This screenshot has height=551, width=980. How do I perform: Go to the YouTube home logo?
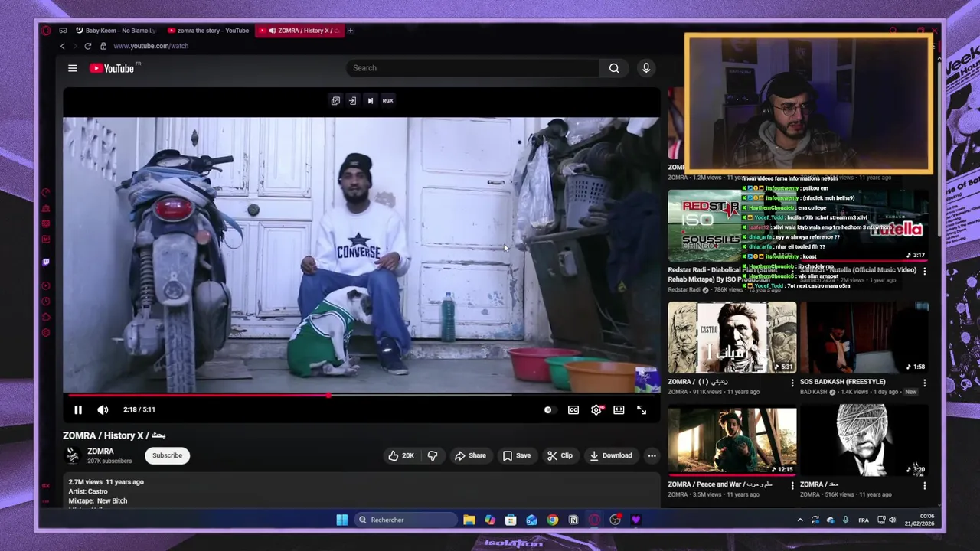point(112,68)
